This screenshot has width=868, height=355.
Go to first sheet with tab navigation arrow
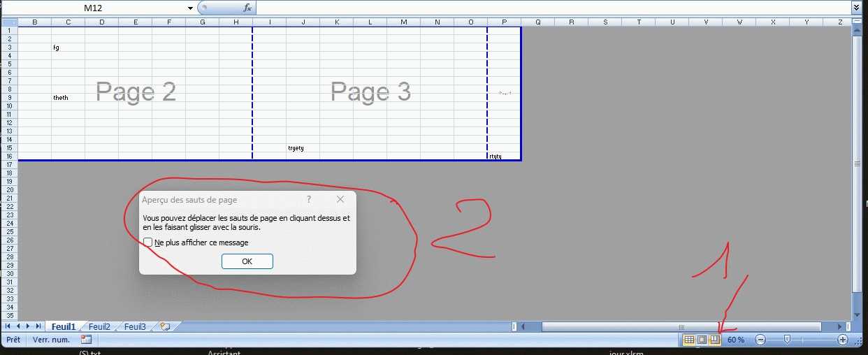pyautogui.click(x=8, y=326)
